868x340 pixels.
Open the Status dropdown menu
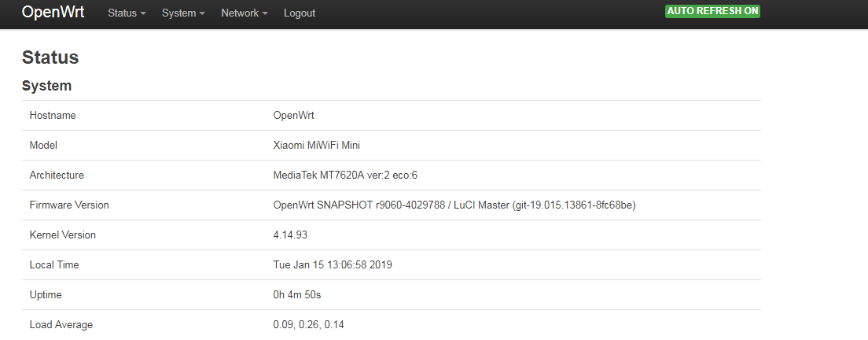127,13
